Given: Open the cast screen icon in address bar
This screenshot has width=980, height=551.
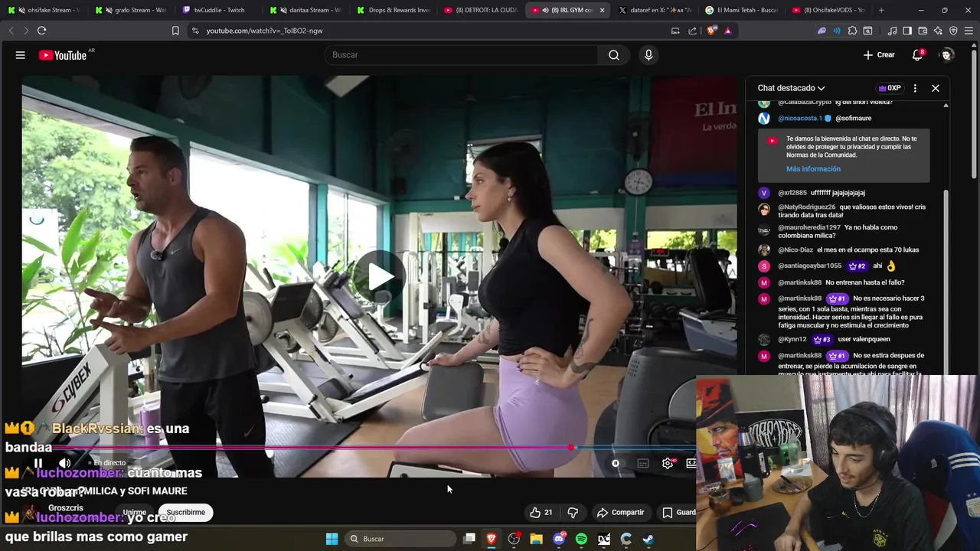Looking at the screenshot, I should pyautogui.click(x=675, y=31).
